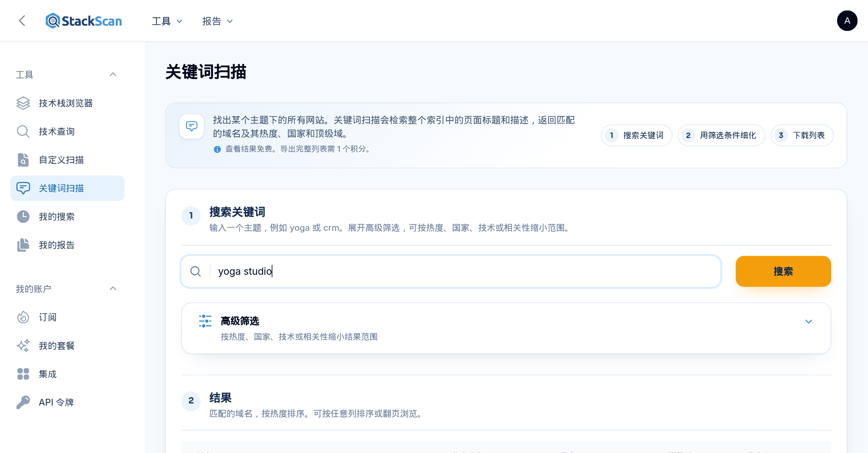Click the back arrow icon
The width and height of the screenshot is (868, 453).
pyautogui.click(x=22, y=21)
